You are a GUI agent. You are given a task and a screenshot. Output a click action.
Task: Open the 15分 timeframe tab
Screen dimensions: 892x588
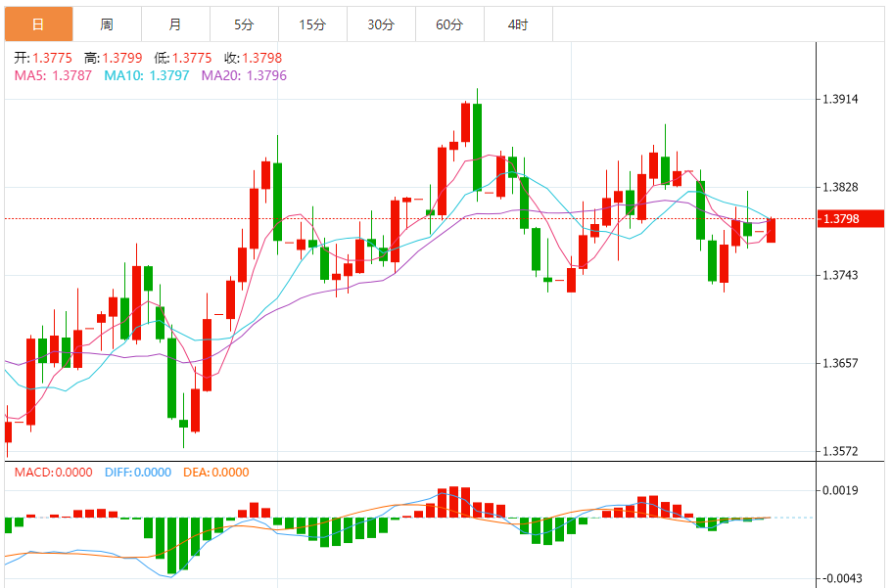click(x=312, y=24)
